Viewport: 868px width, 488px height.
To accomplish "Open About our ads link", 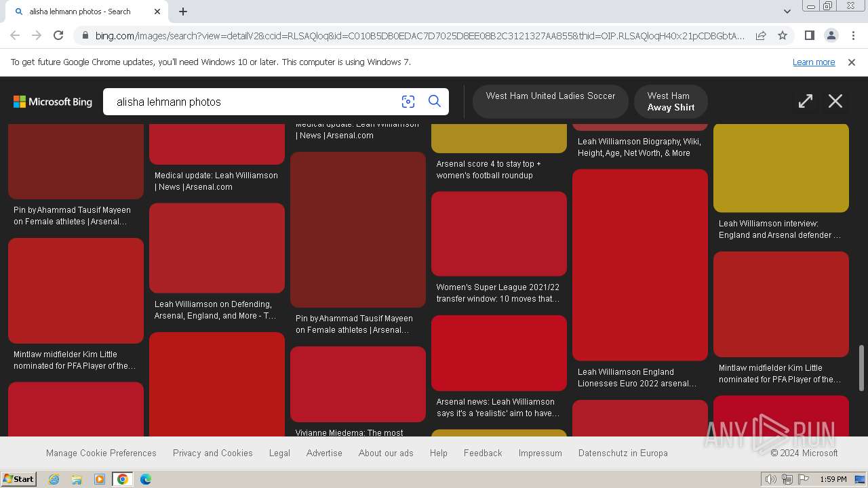I will pos(386,453).
